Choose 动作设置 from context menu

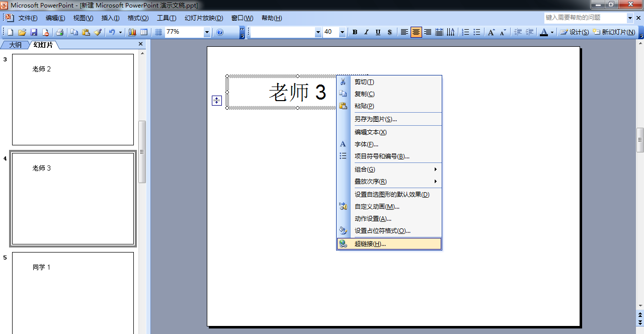(x=389, y=219)
